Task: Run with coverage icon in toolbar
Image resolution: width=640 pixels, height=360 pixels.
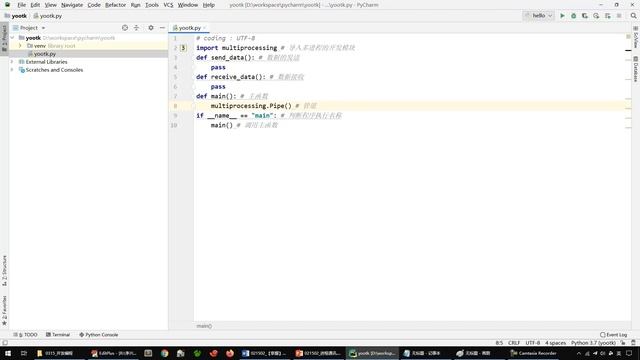Action: coord(585,16)
